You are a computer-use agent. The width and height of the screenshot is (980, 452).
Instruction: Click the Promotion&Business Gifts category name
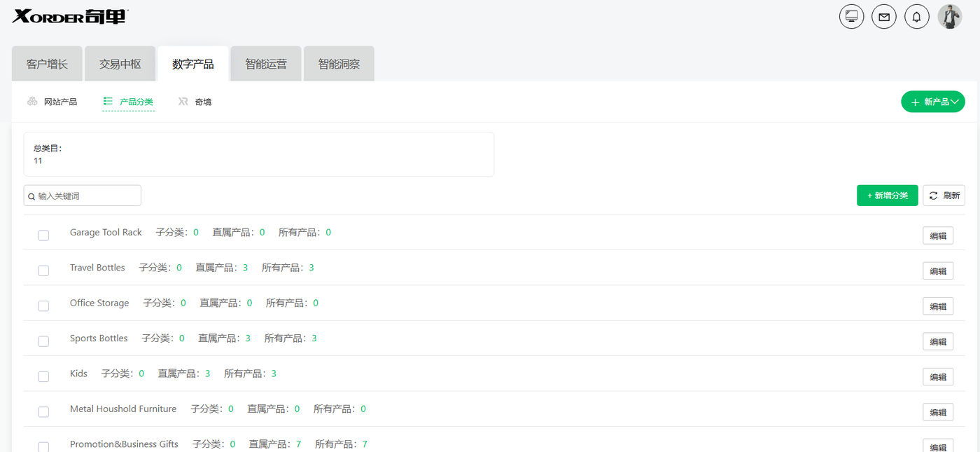124,444
